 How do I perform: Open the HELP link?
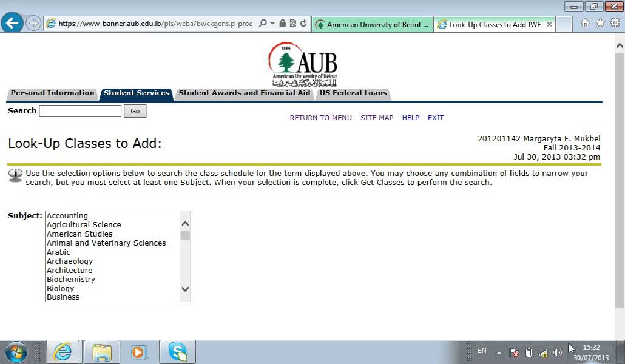click(411, 118)
